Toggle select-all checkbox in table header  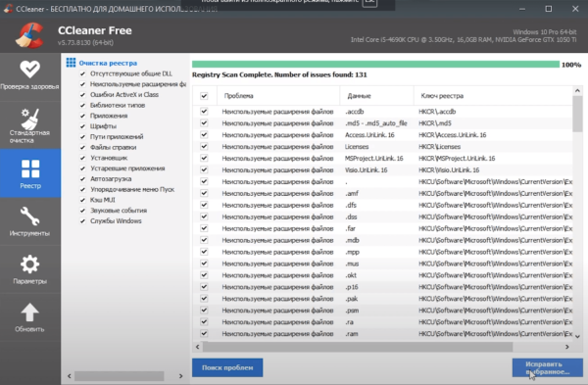204,96
